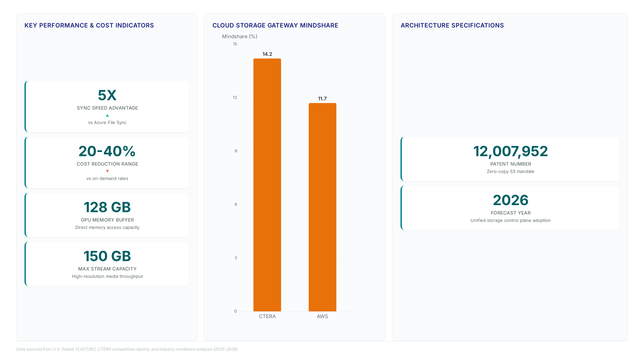644x362 pixels.
Task: Click the 14.2 bar value label
Action: click(x=267, y=54)
